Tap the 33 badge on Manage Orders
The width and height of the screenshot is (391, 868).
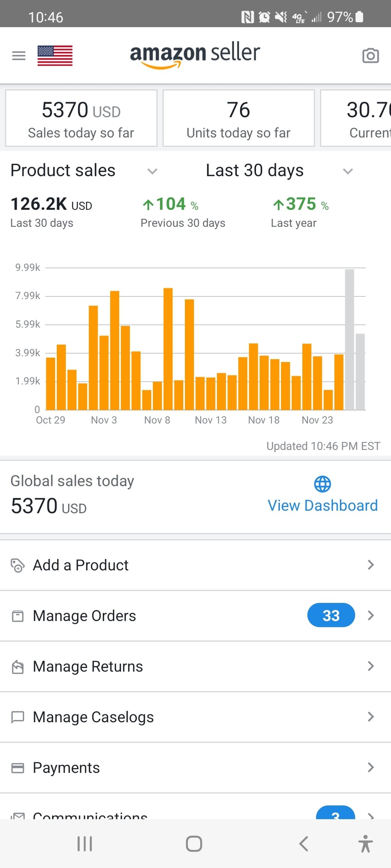coord(331,615)
